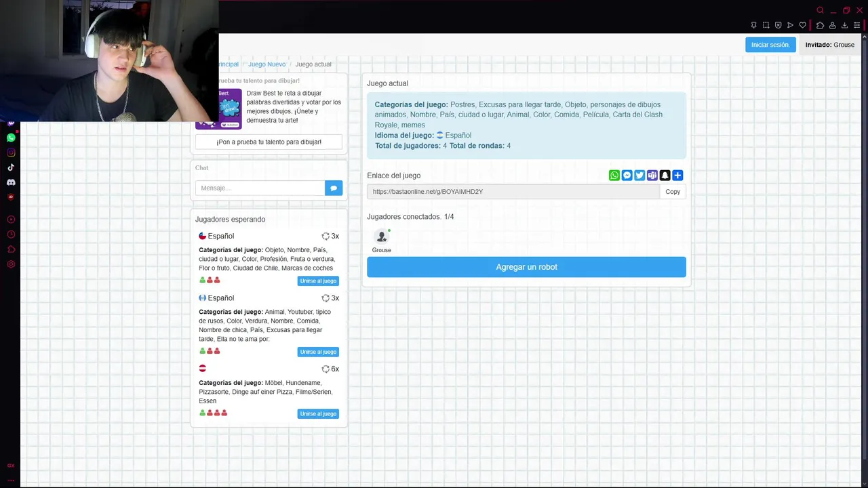
Task: Open browser extensions cube toolbar icon
Action: [820, 25]
